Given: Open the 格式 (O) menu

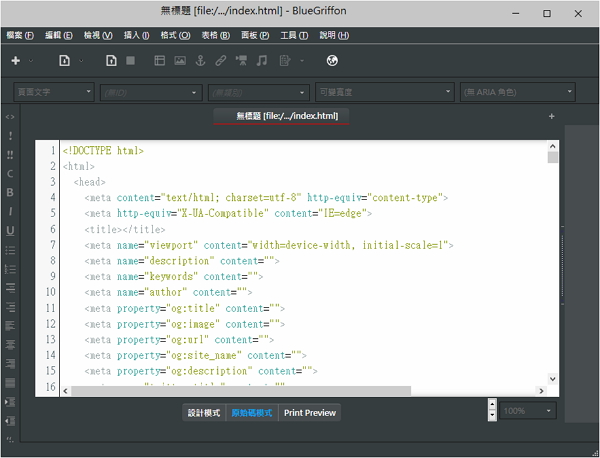Looking at the screenshot, I should 175,36.
